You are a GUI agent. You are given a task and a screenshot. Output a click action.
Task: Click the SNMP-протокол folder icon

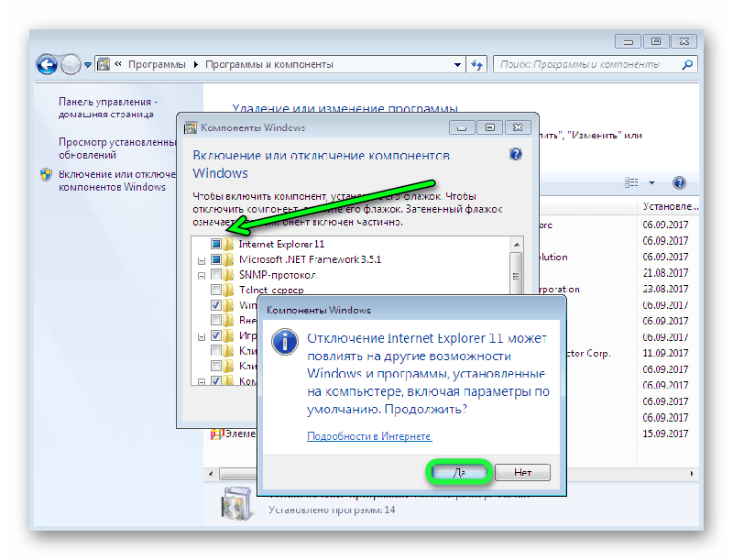click(228, 274)
